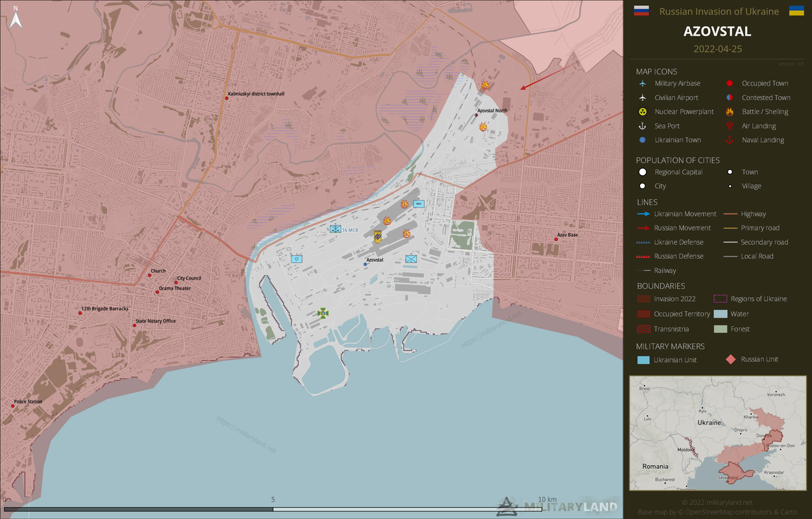Click the Air Landing parachute legend icon
Screen dimensions: 812x519
pyautogui.click(x=730, y=126)
